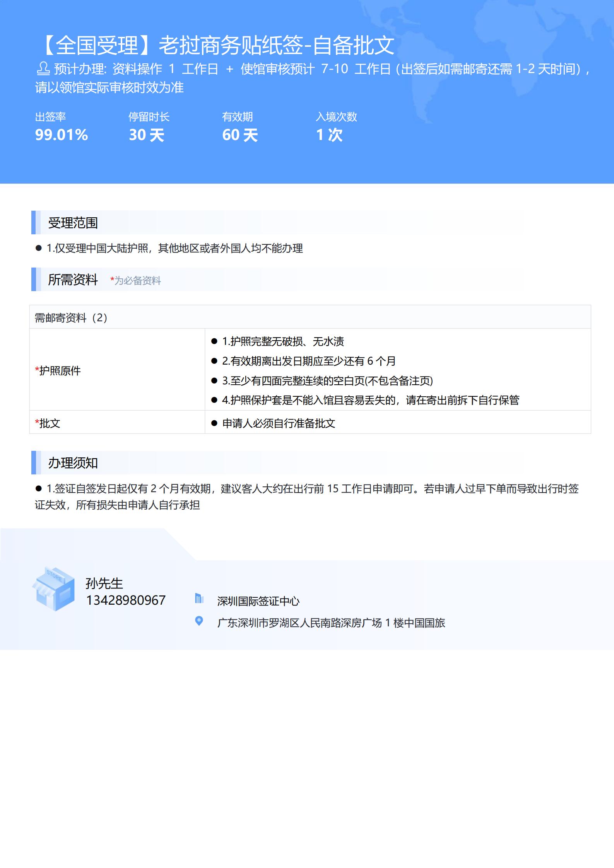Click the 停留时长 value 30 天
The width and height of the screenshot is (614, 868).
[x=147, y=135]
